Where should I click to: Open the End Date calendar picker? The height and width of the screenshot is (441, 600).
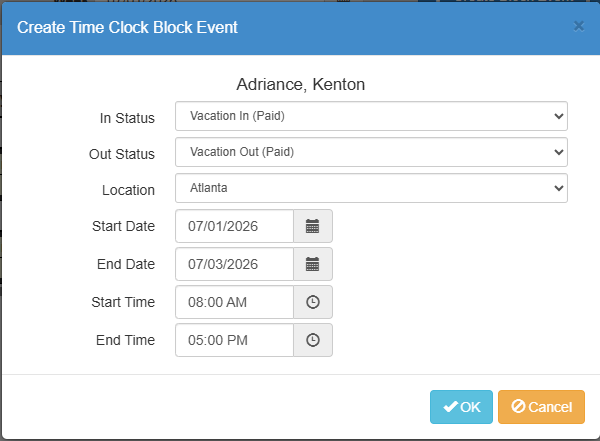click(313, 264)
